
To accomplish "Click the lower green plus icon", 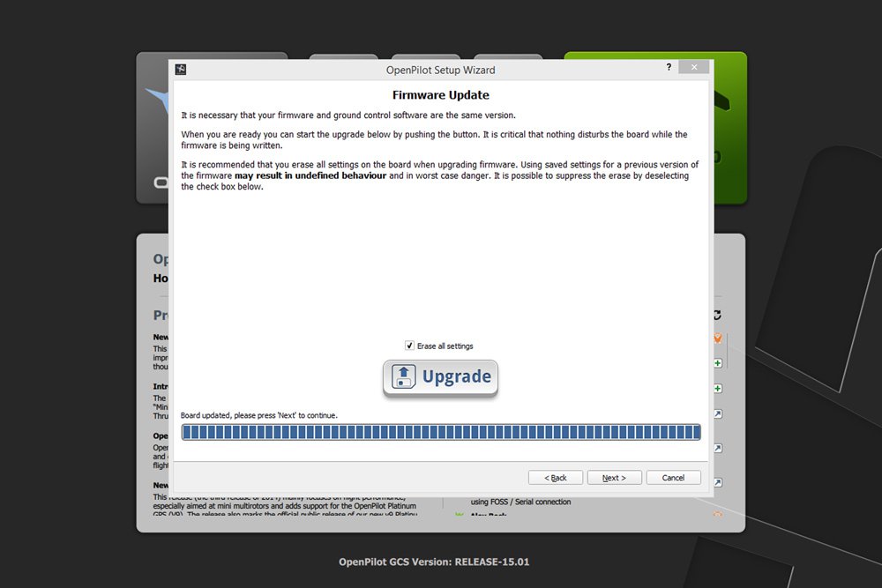I will coord(718,389).
